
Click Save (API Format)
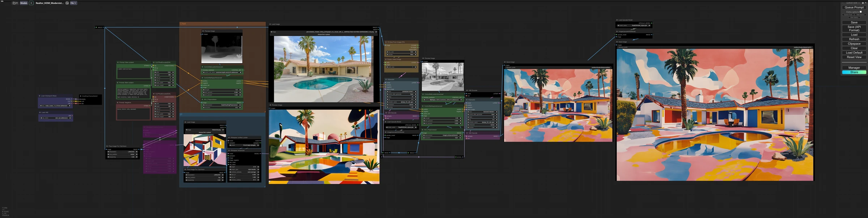coord(854,29)
